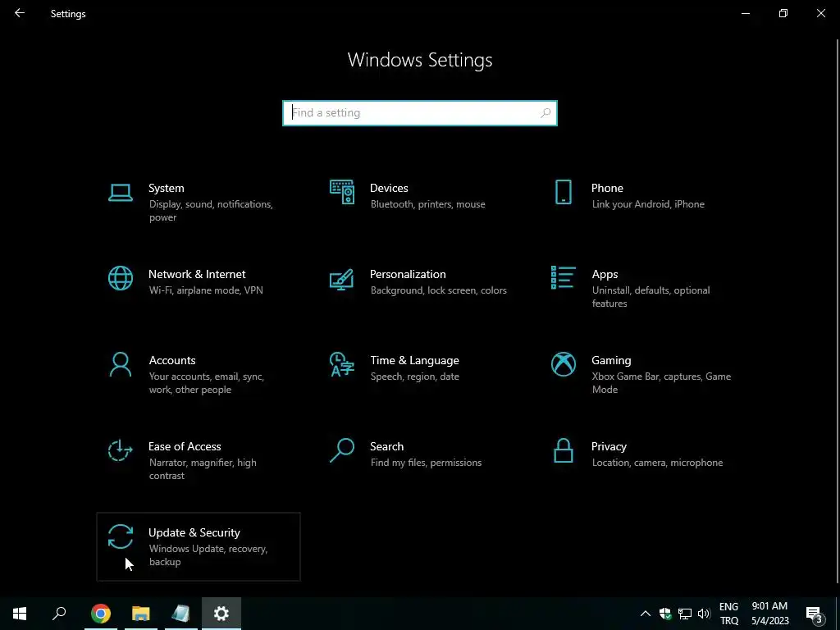
Task: Open the Personalization paintbrush icon
Action: tap(342, 279)
